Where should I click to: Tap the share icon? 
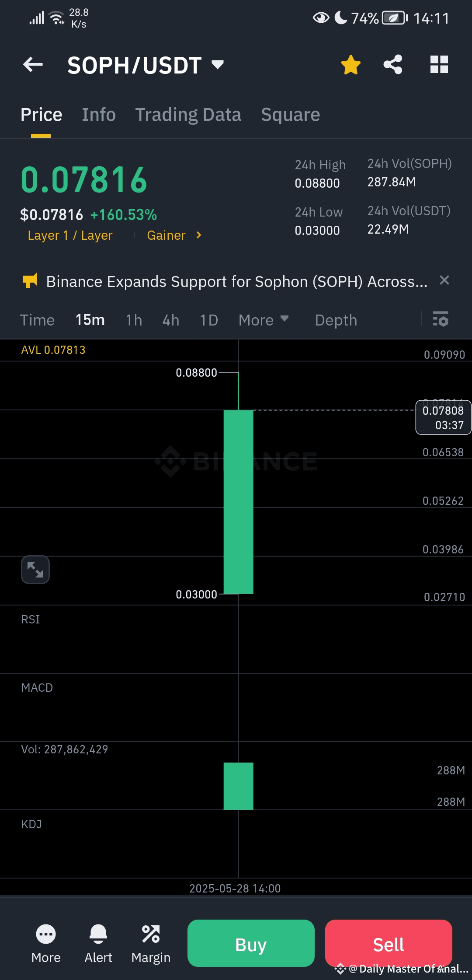point(392,65)
